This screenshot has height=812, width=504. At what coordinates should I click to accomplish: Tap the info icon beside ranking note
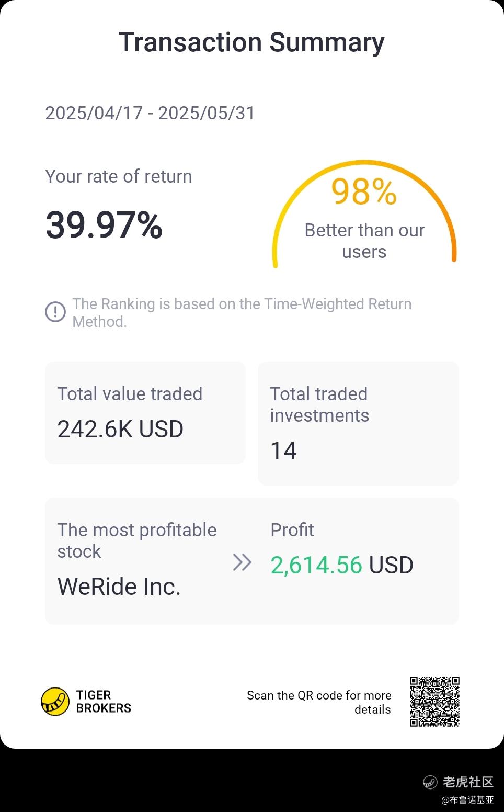pyautogui.click(x=55, y=312)
